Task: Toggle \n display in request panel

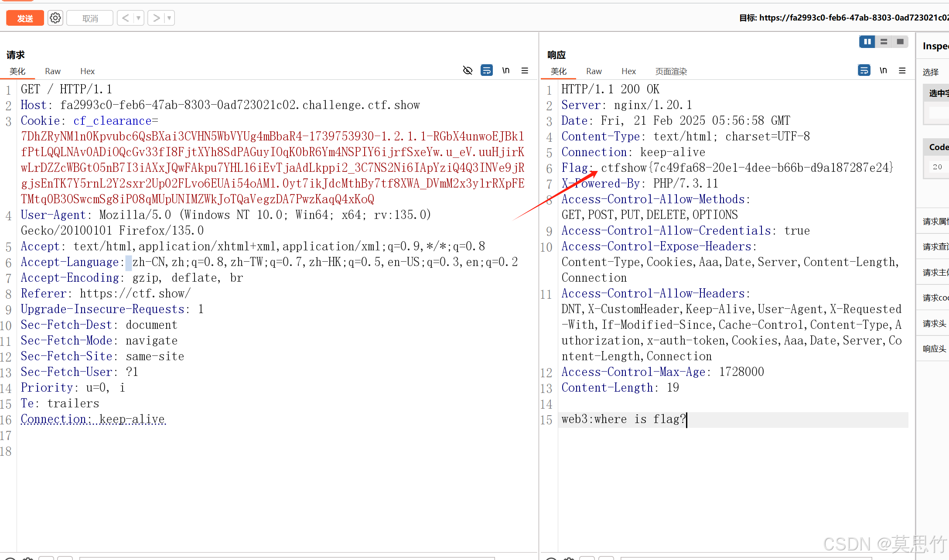Action: pyautogui.click(x=506, y=70)
